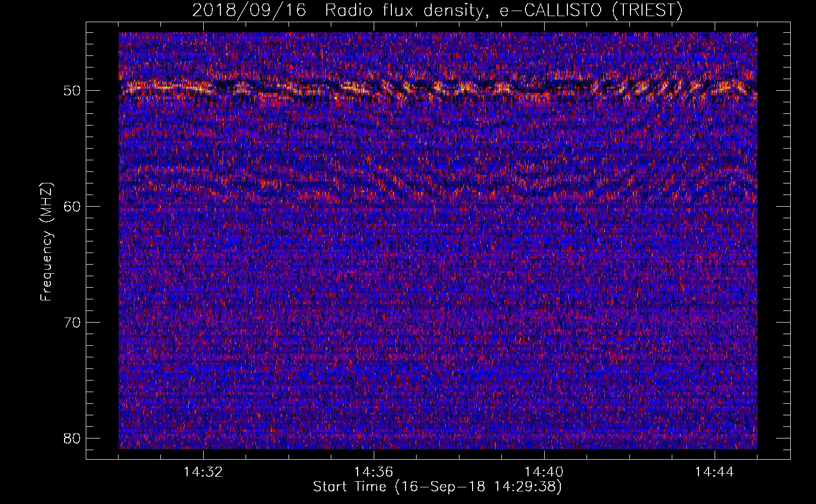Click the 60 frequency tick label

point(72,207)
